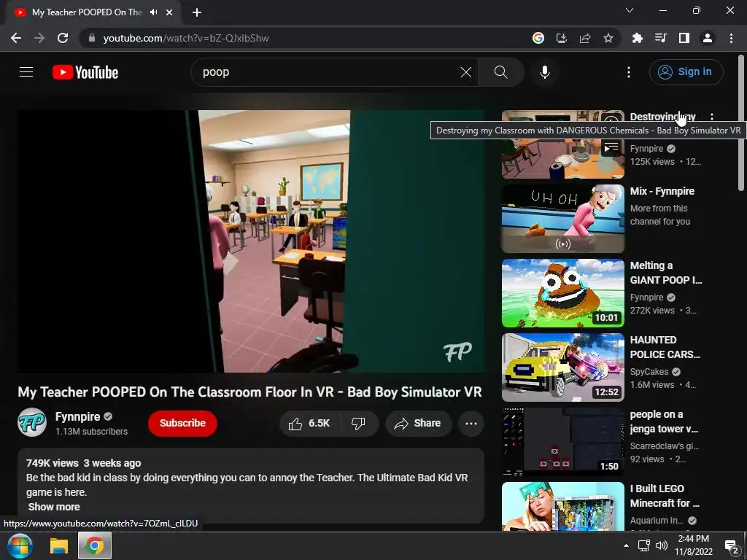747x560 pixels.
Task: Click the 'Melting a GIANT POOP' title
Action: [666, 273]
